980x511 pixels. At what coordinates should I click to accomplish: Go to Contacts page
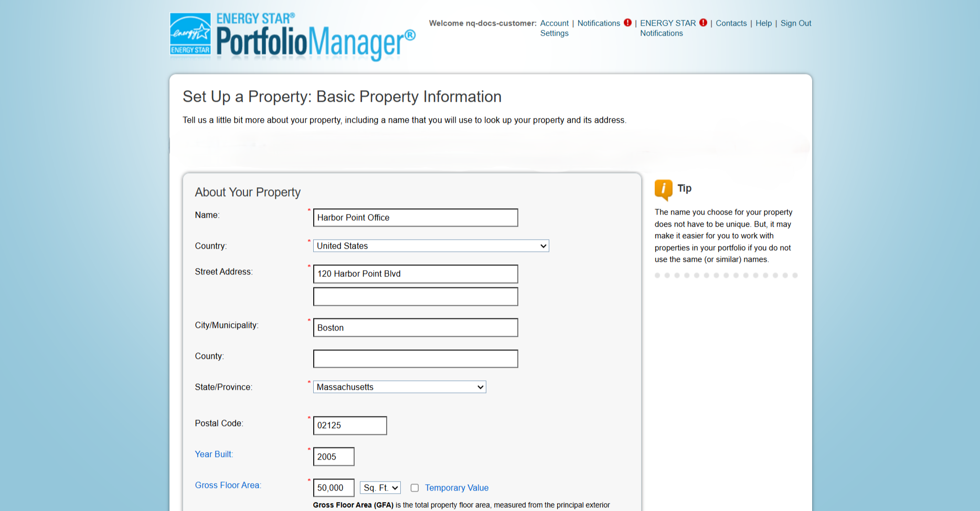731,23
